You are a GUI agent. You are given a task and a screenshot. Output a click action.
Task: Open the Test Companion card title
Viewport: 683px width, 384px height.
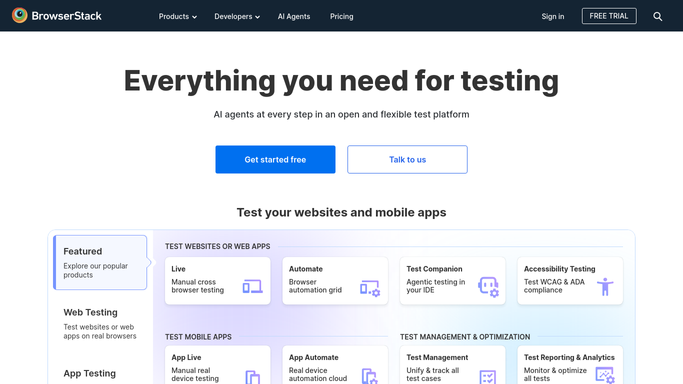[x=434, y=269]
